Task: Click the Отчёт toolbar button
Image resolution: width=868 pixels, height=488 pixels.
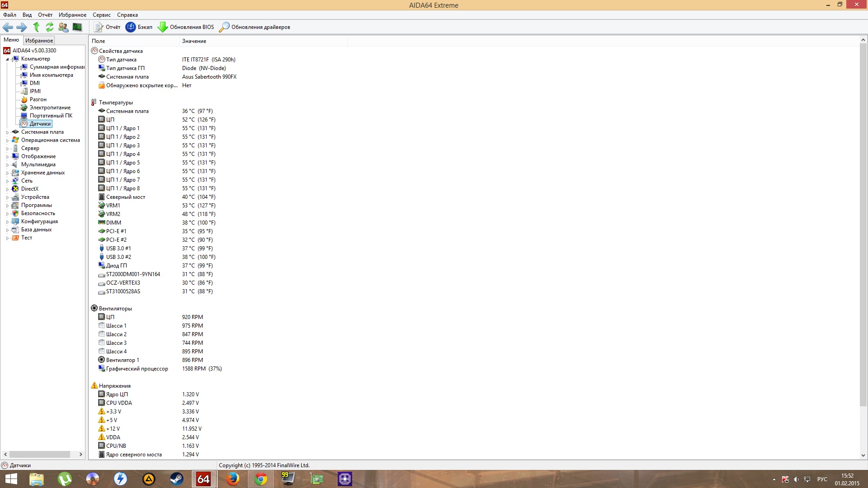Action: (x=107, y=27)
